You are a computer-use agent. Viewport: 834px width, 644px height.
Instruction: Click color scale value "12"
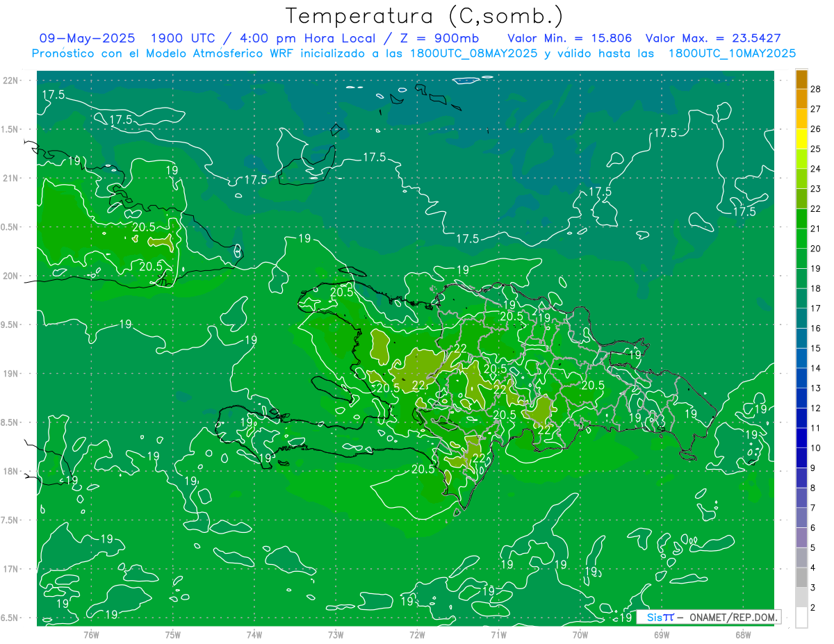(816, 408)
